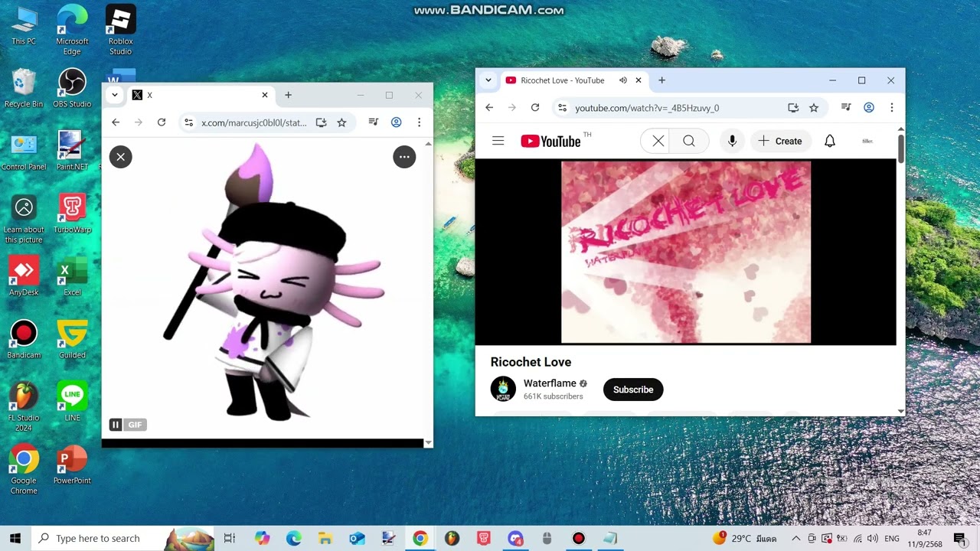Image resolution: width=980 pixels, height=551 pixels.
Task: Open a new tab in the YouTube window
Action: click(661, 80)
